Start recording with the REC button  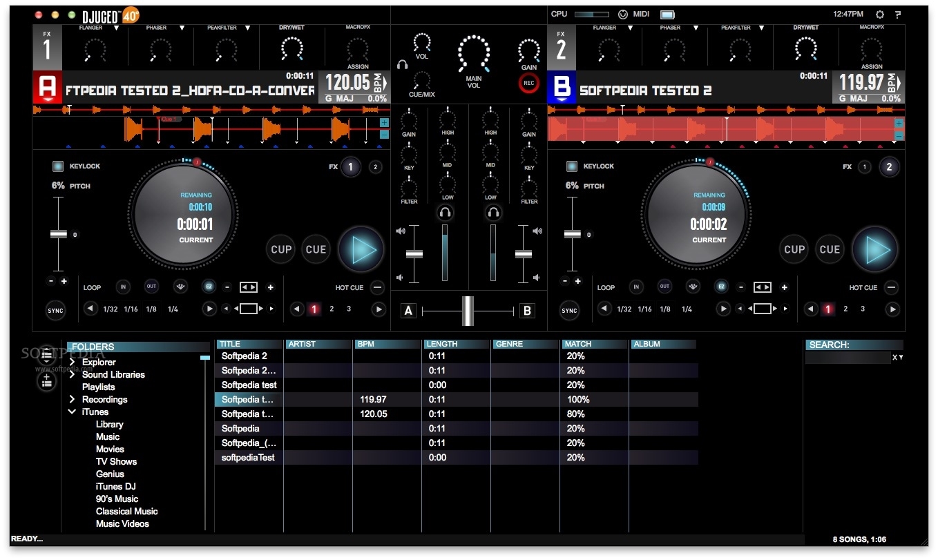coord(528,83)
